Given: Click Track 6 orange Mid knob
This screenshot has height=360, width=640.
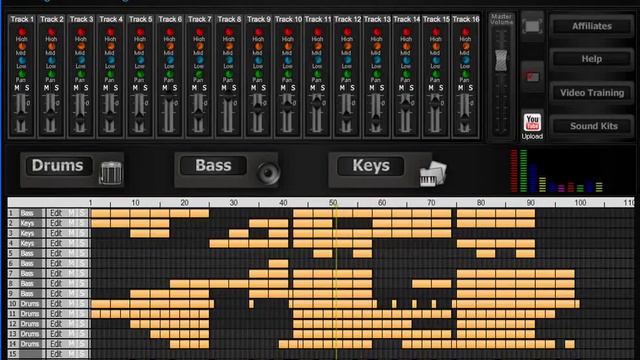Looking at the screenshot, I should [x=170, y=46].
